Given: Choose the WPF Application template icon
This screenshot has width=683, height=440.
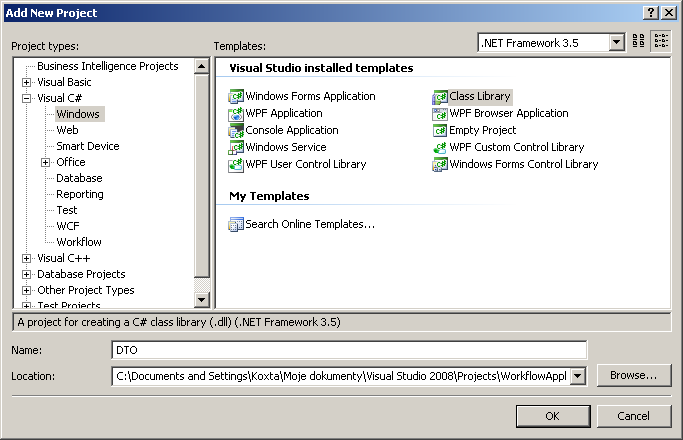Looking at the screenshot, I should pyautogui.click(x=236, y=113).
